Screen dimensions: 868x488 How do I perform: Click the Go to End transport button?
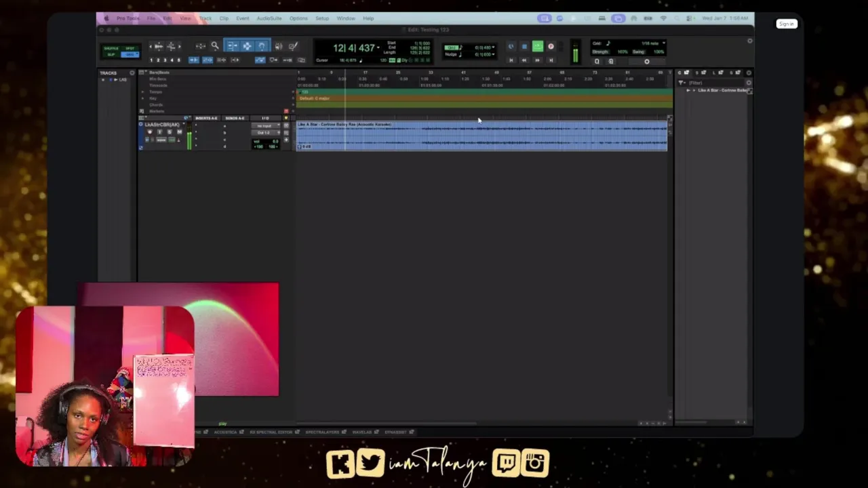coord(551,60)
